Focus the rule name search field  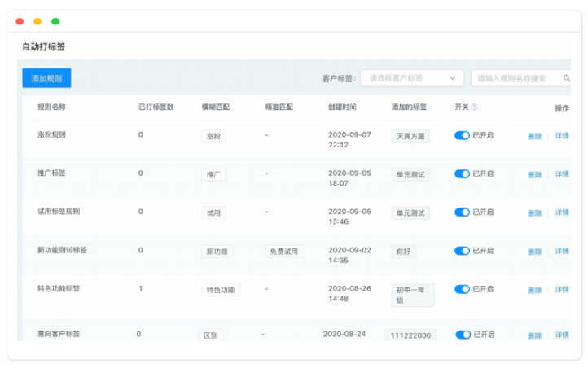click(517, 79)
